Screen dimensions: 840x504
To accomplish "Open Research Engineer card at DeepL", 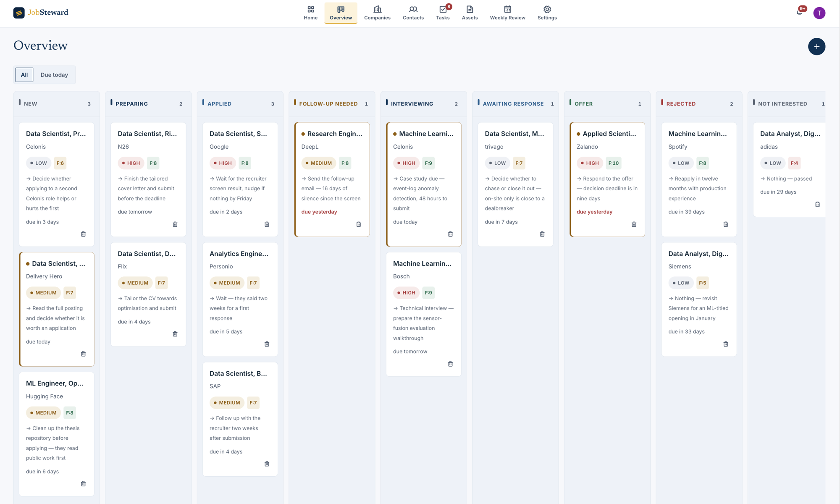I will coord(332,179).
